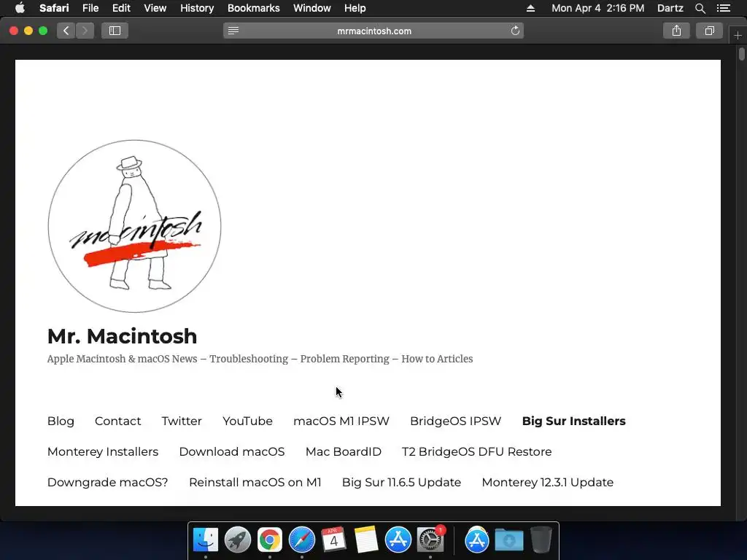Open the Help menu
Screen dimensions: 747x560
[x=355, y=8]
